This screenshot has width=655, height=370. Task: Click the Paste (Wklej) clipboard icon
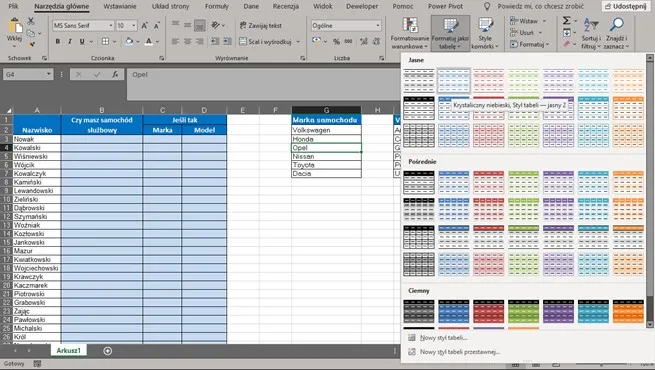point(14,26)
